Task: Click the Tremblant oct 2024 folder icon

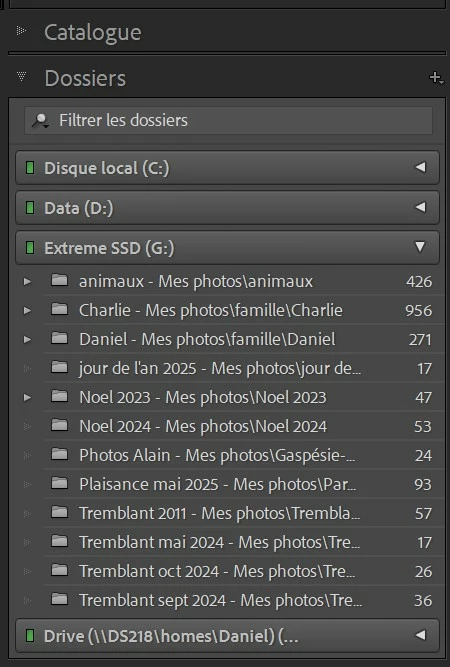Action: [x=59, y=570]
